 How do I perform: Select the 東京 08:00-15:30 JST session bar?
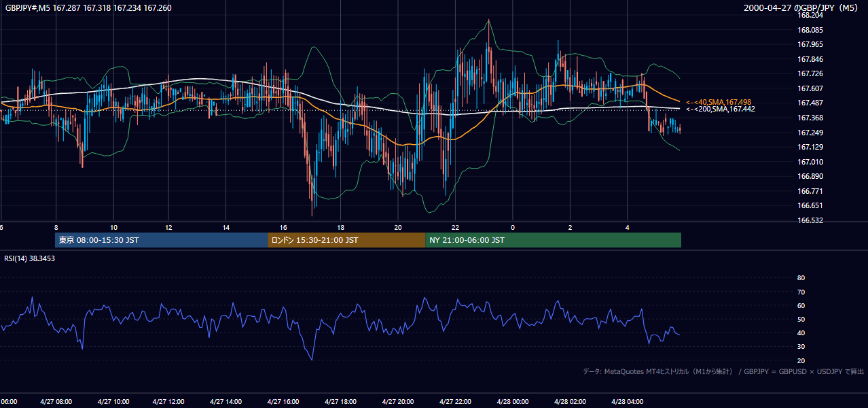pyautogui.click(x=161, y=240)
